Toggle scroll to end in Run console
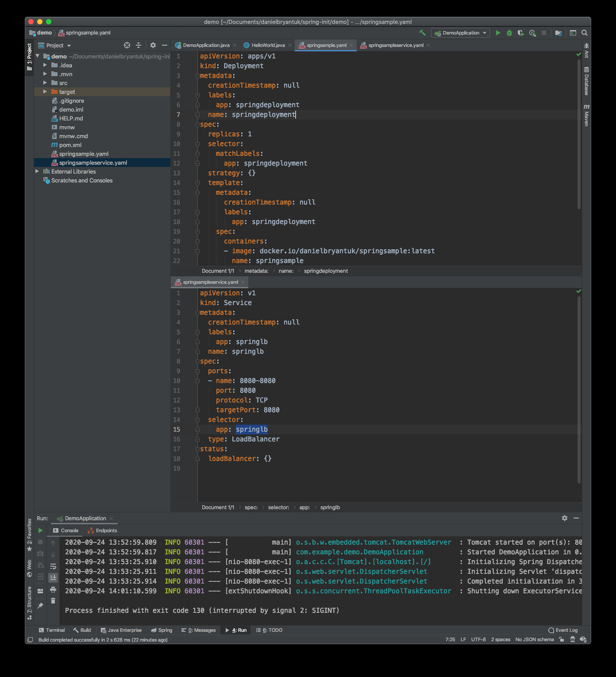616x677 pixels. (53, 577)
